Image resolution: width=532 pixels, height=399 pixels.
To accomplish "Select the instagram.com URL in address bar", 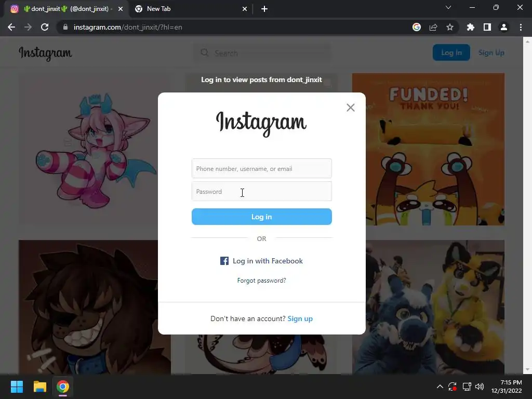I will click(128, 27).
